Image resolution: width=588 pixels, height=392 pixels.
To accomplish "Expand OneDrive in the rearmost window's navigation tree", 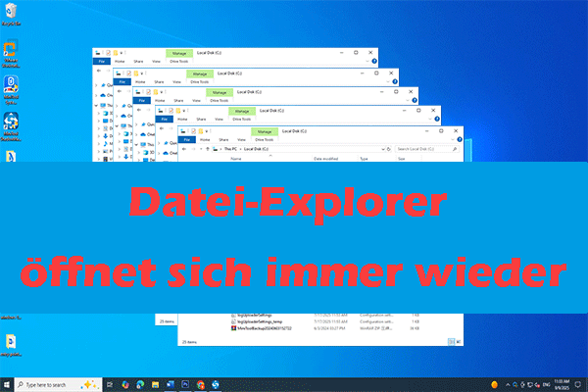I will (96, 95).
